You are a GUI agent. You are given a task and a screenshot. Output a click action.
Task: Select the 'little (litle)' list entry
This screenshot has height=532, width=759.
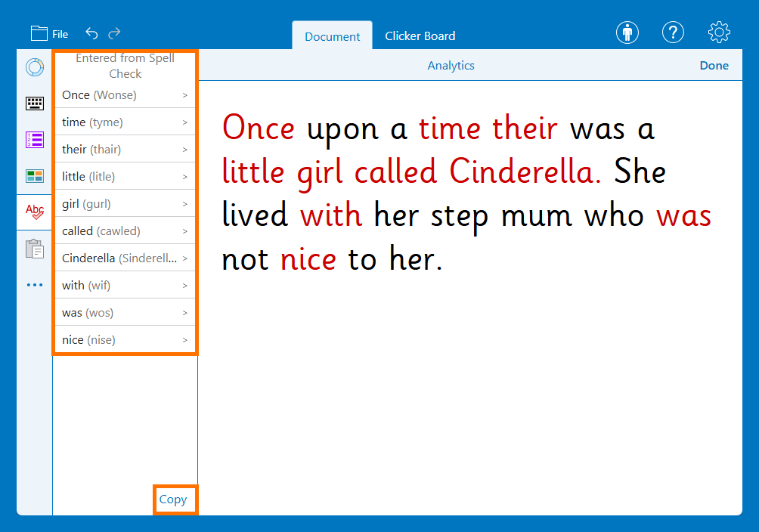125,176
